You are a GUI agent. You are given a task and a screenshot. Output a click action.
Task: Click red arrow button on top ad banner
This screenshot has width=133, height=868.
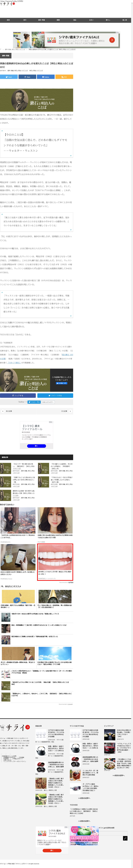(x=112, y=40)
